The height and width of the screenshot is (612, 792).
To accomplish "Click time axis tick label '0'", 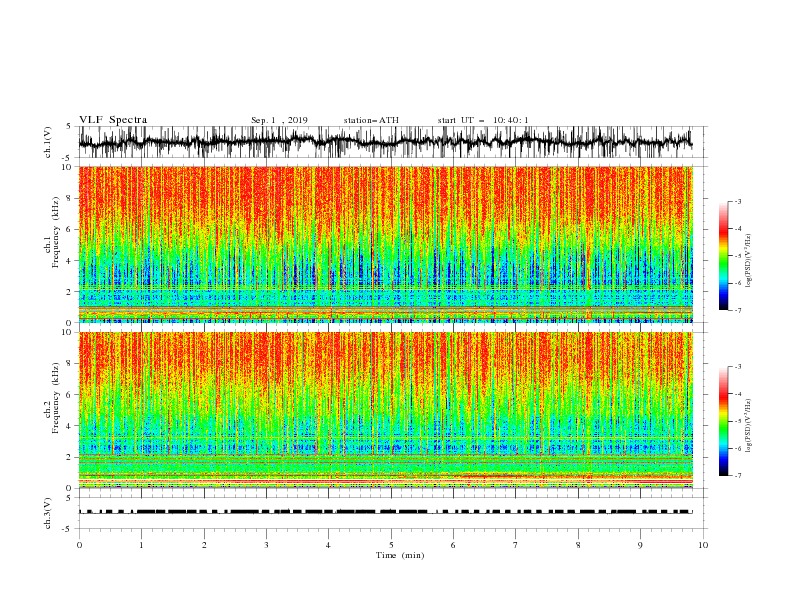I will click(x=79, y=545).
